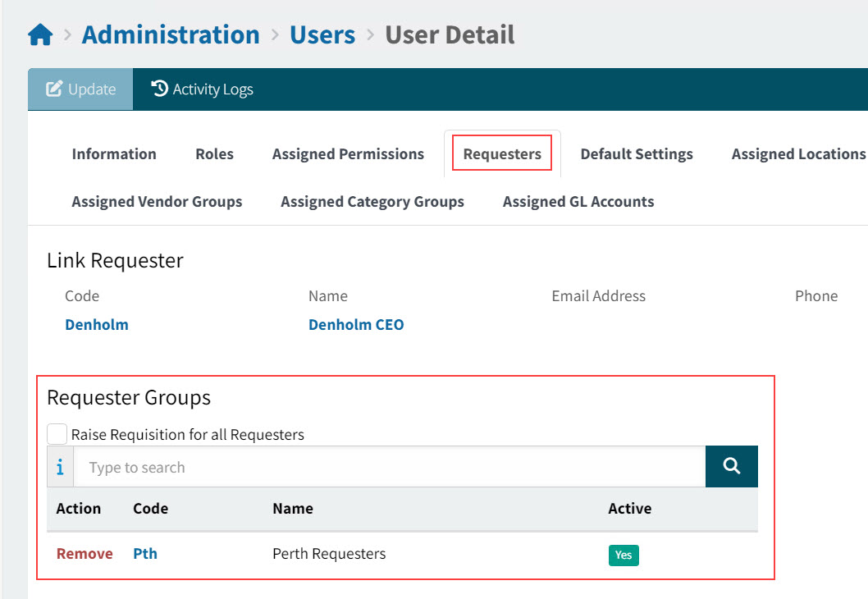
Task: Navigate to Users via the breadcrumb link
Action: tap(322, 34)
